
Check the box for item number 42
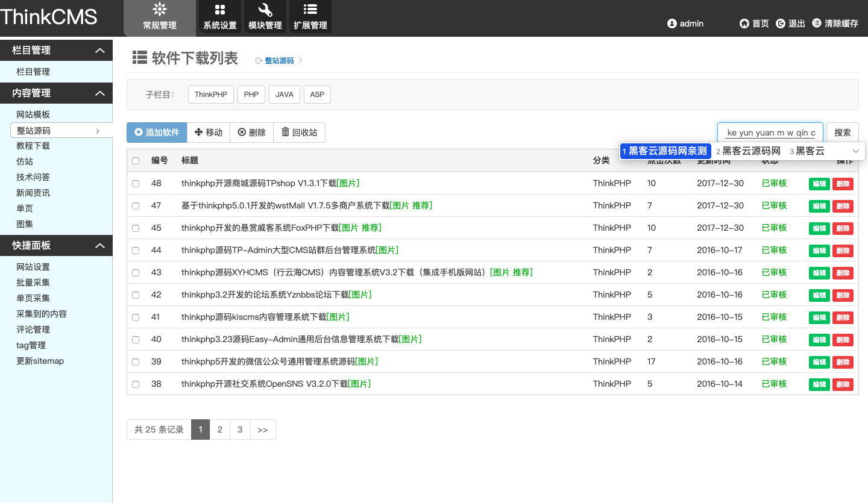(136, 295)
